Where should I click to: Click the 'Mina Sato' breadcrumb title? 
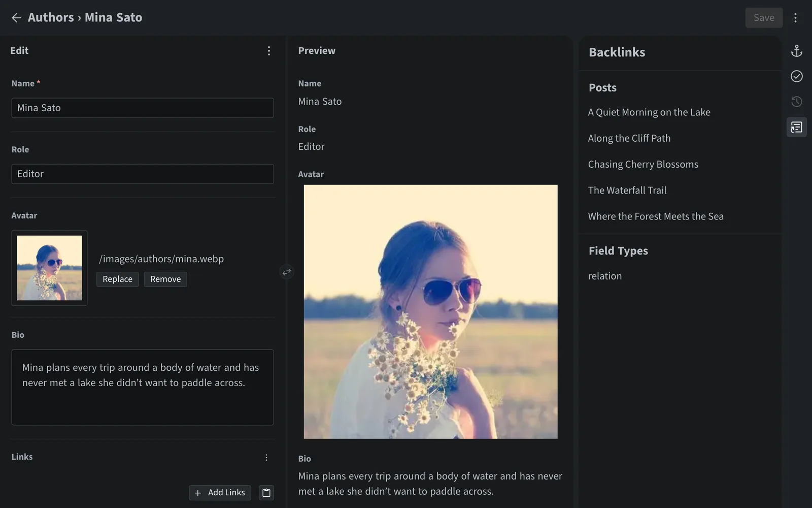point(113,17)
